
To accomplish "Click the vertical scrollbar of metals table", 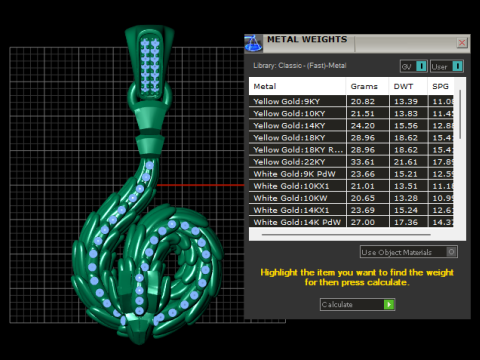I will [460, 114].
